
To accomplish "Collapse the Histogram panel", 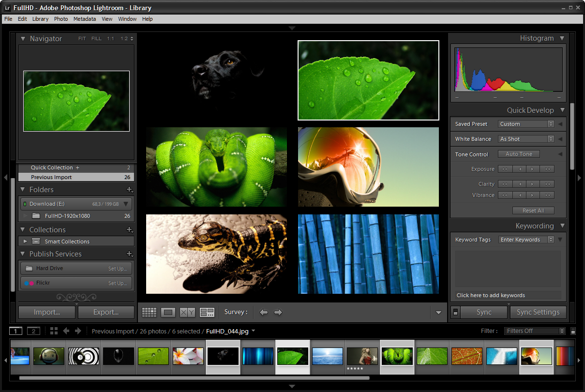I will 562,38.
